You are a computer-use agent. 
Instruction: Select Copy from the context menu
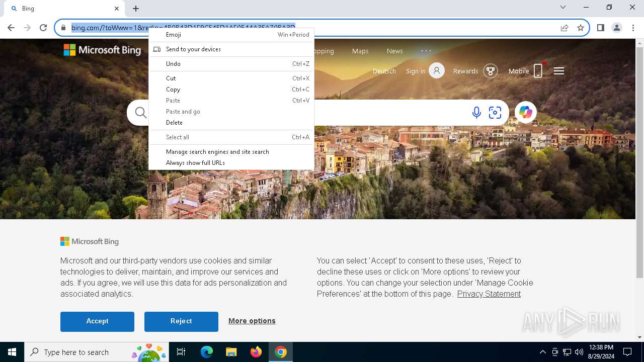(231, 89)
